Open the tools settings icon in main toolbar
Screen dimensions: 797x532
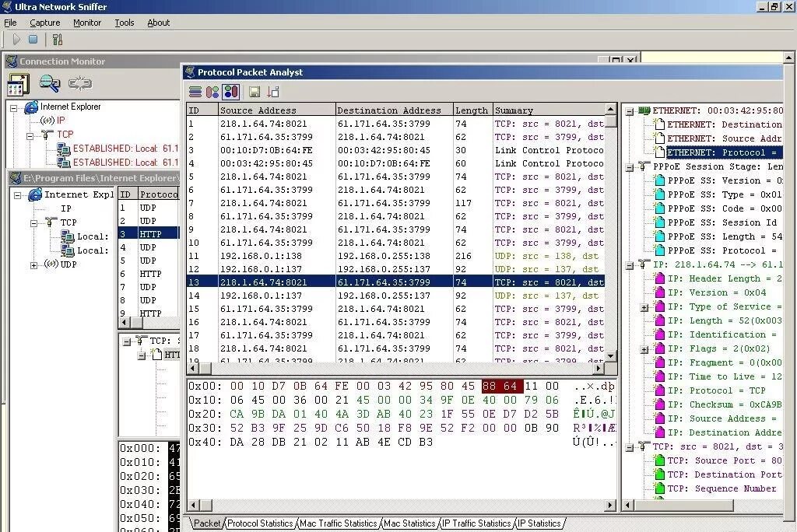coord(58,40)
